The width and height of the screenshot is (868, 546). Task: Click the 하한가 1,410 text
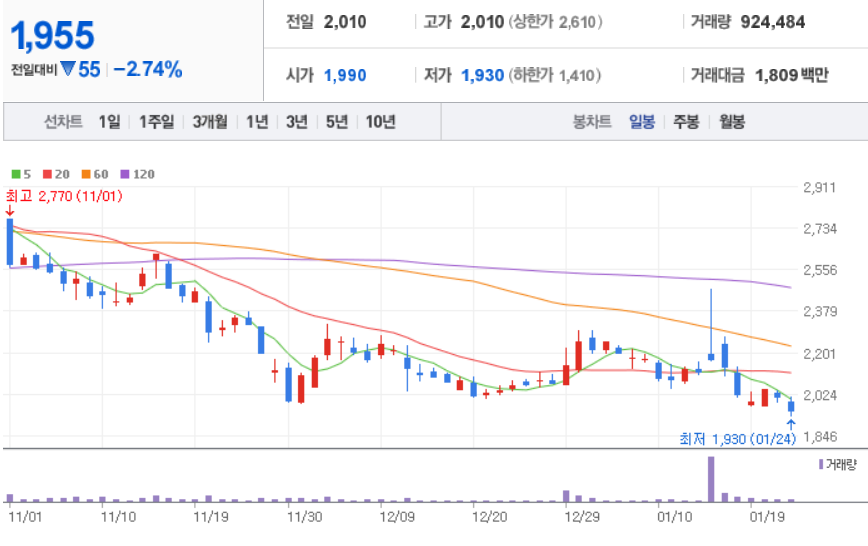pyautogui.click(x=555, y=75)
